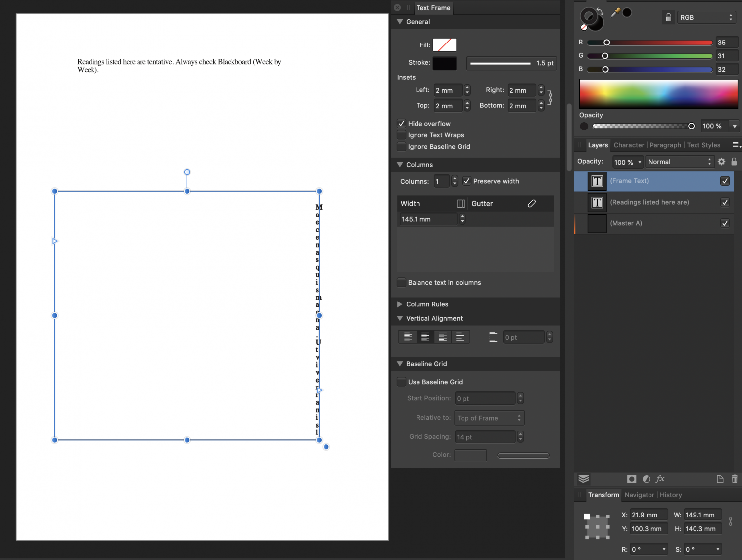Switch to the Character tab
Viewport: 742px width, 560px height.
pyautogui.click(x=629, y=145)
